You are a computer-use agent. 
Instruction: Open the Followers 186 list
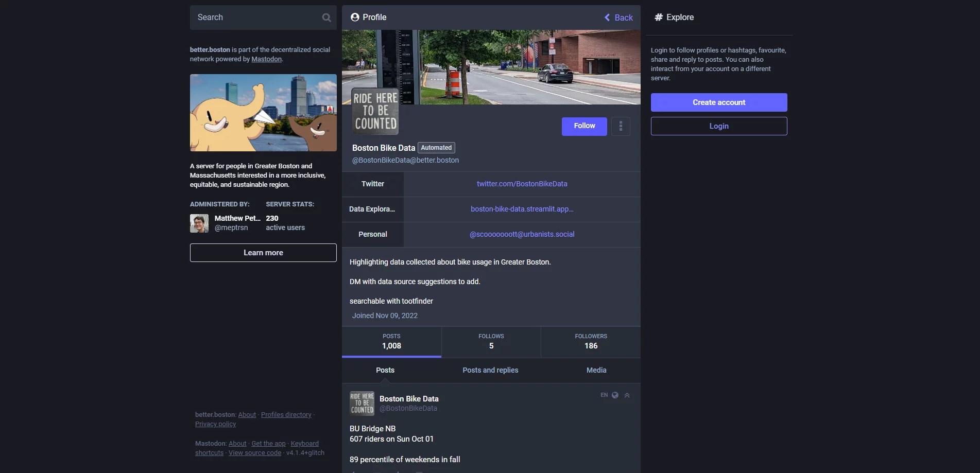click(x=591, y=342)
